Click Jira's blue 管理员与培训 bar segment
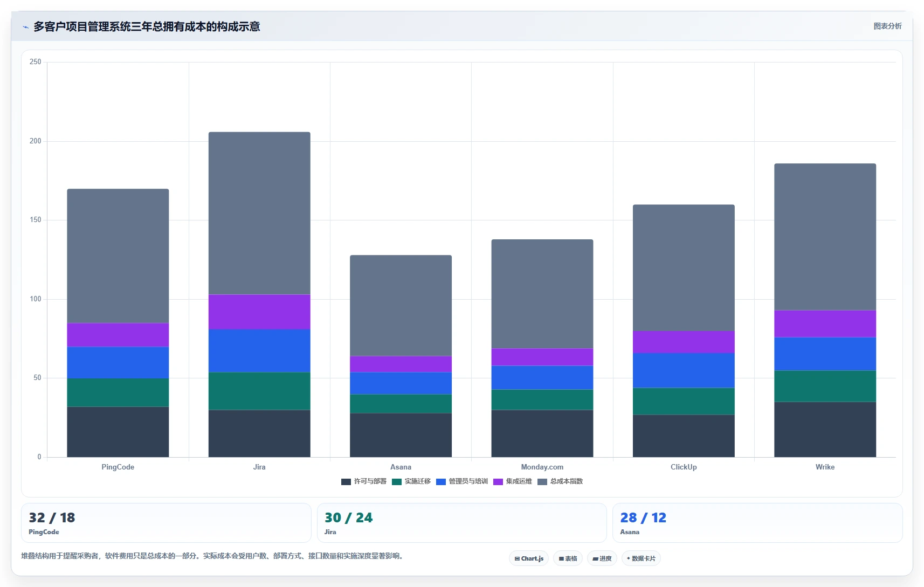The image size is (924, 587). point(259,351)
